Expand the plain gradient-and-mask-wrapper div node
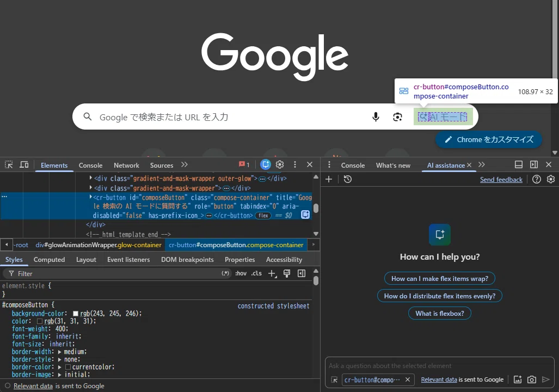Screen dimensions: 559x392 point(90,187)
